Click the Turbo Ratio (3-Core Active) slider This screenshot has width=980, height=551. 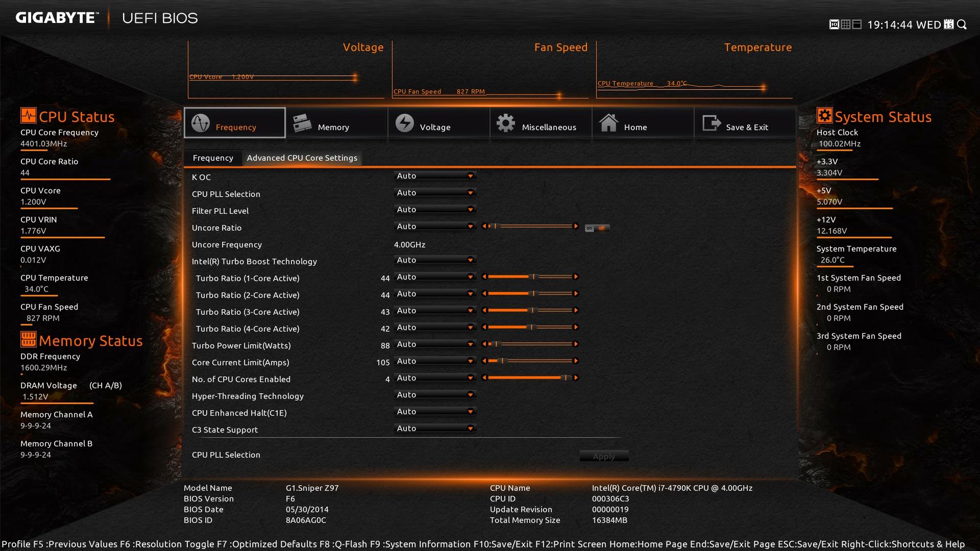pos(530,310)
